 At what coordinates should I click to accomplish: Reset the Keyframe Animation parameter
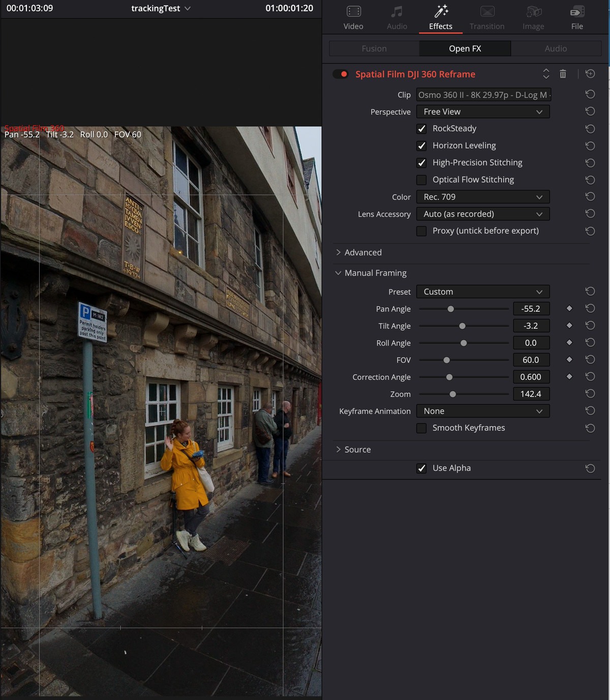[590, 411]
